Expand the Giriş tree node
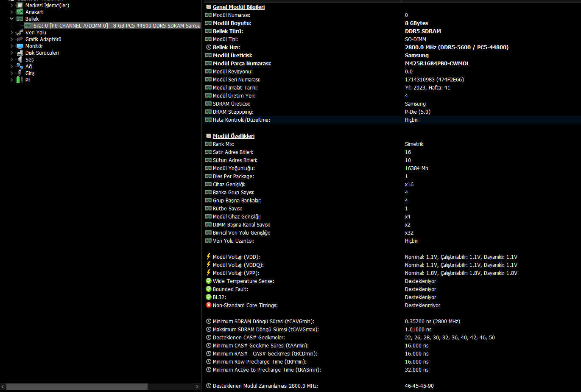 point(11,73)
